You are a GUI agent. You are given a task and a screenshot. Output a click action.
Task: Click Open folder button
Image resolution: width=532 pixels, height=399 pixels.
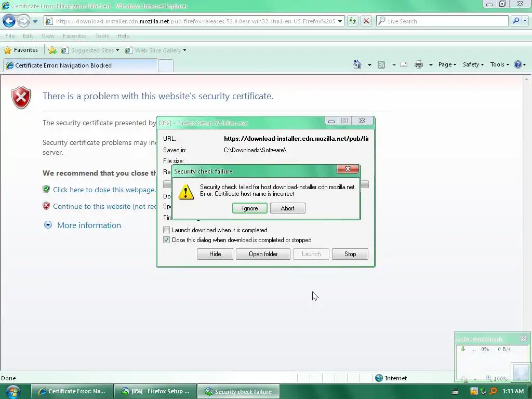(x=263, y=254)
